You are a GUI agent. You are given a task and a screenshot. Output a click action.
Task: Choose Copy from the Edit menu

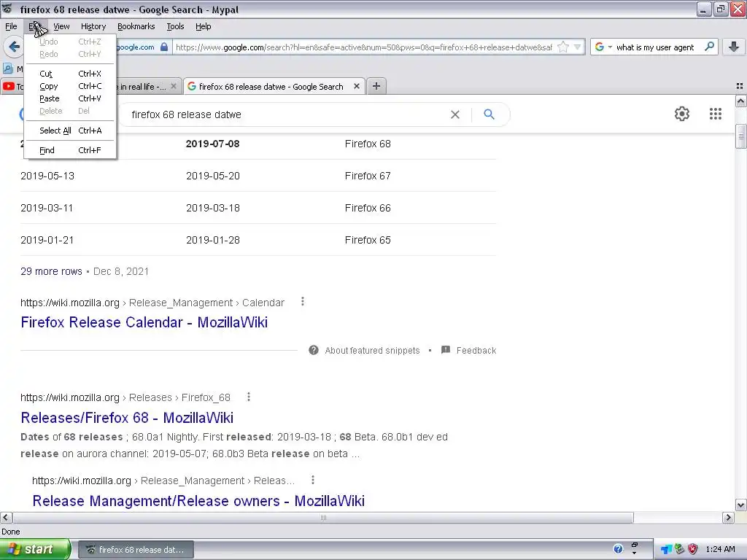tap(70, 86)
